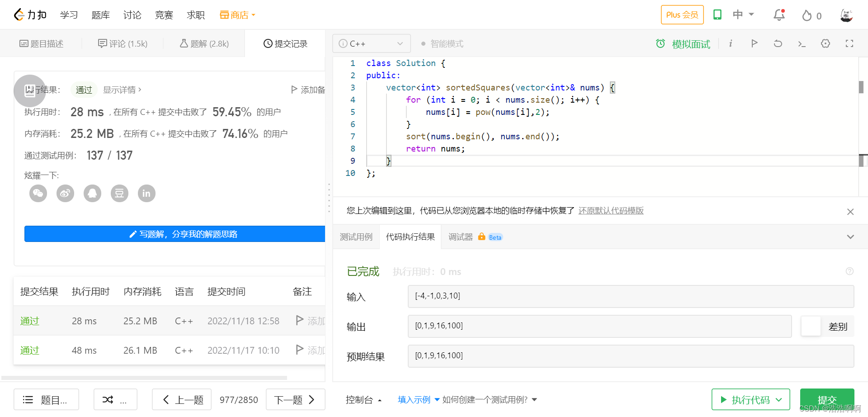868x417 pixels.
Task: Collapse the results panel chevron
Action: [x=850, y=237]
